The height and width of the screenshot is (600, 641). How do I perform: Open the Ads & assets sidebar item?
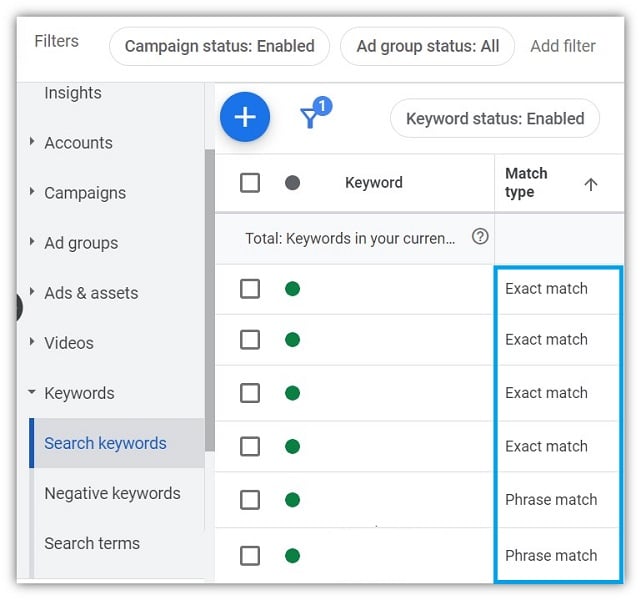click(91, 293)
